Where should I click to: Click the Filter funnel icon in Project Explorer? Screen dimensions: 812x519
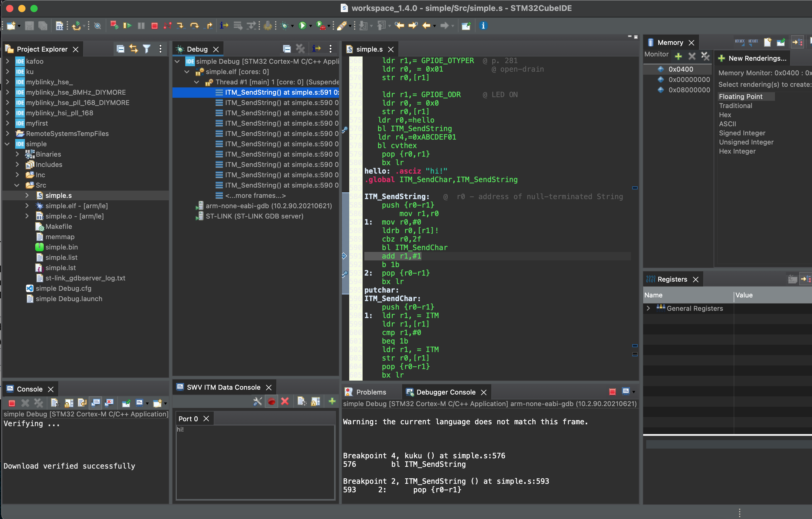pos(147,49)
